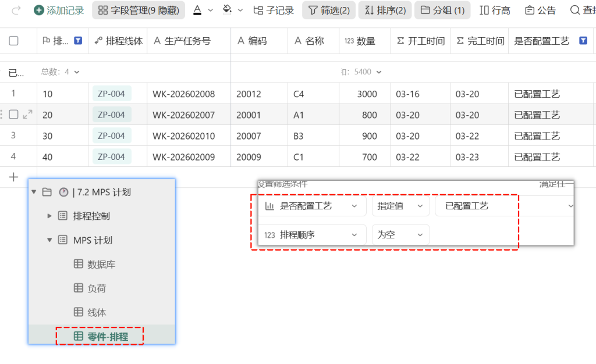596x364 pixels.
Task: Click the 完工时间 column header
Action: [x=480, y=41]
